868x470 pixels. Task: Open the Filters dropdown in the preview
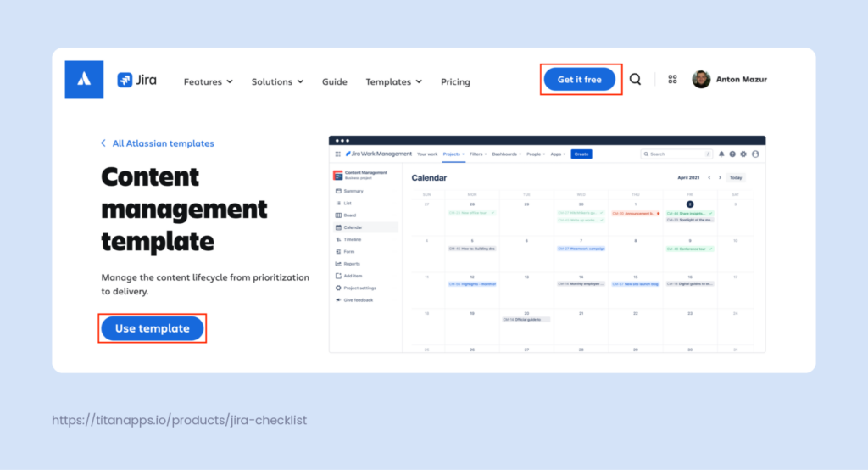click(x=478, y=154)
